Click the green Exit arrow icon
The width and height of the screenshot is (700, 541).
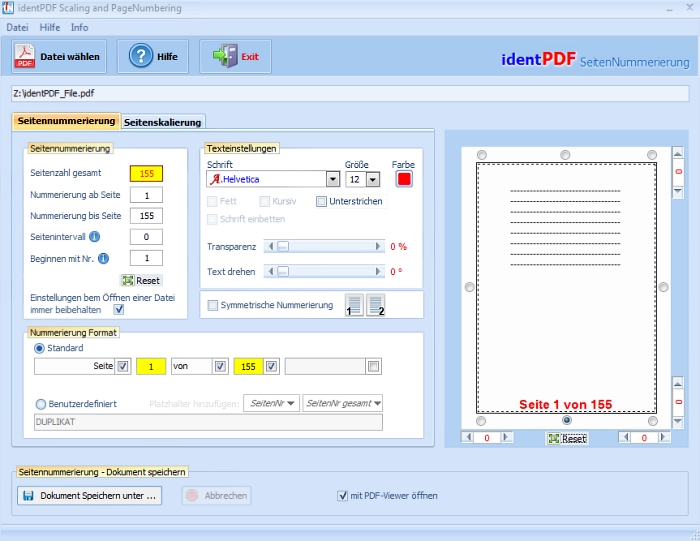(224, 57)
